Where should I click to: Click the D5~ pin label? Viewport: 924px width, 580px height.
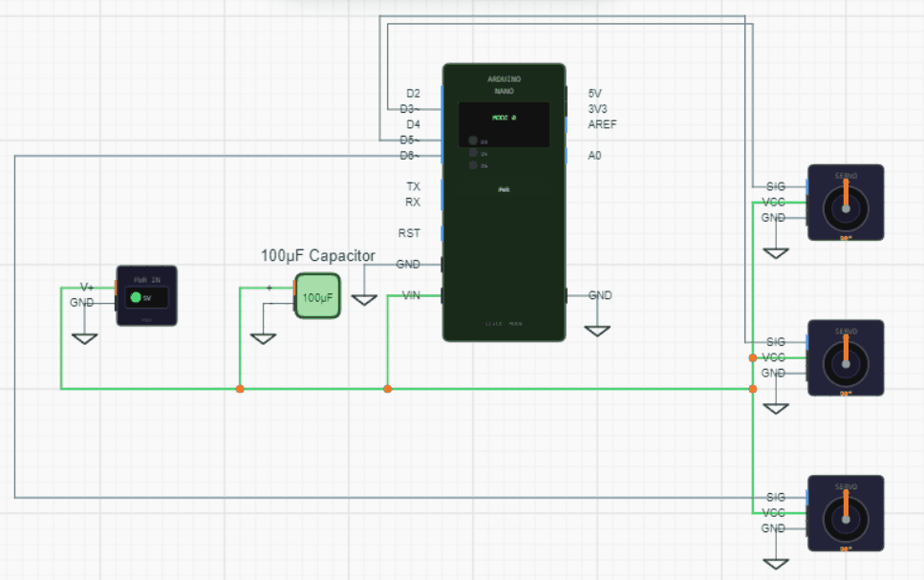410,140
